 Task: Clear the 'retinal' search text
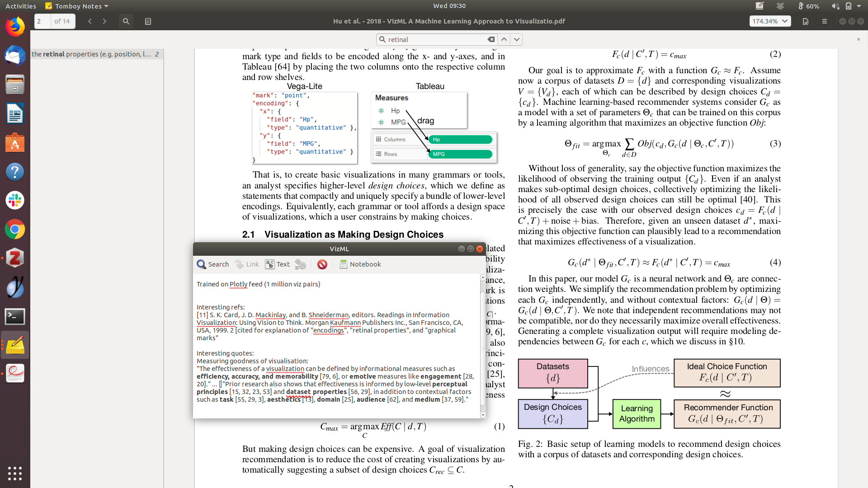491,40
